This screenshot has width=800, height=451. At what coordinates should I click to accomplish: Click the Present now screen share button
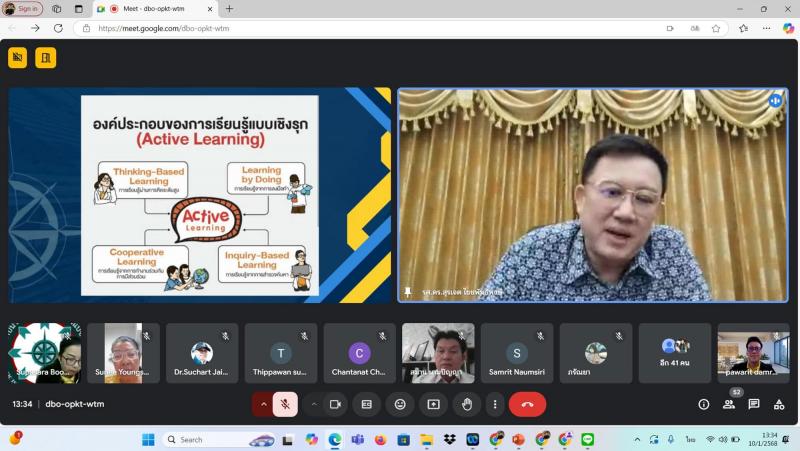pyautogui.click(x=433, y=405)
